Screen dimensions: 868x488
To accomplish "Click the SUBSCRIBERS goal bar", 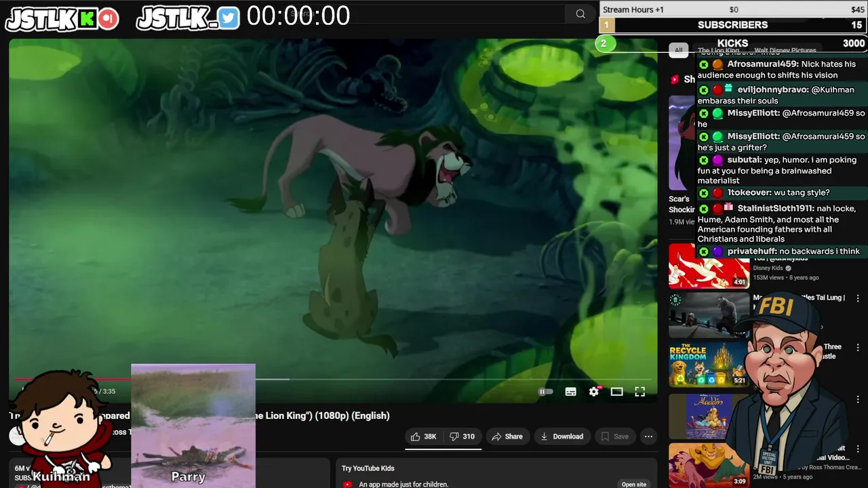I will coord(733,25).
